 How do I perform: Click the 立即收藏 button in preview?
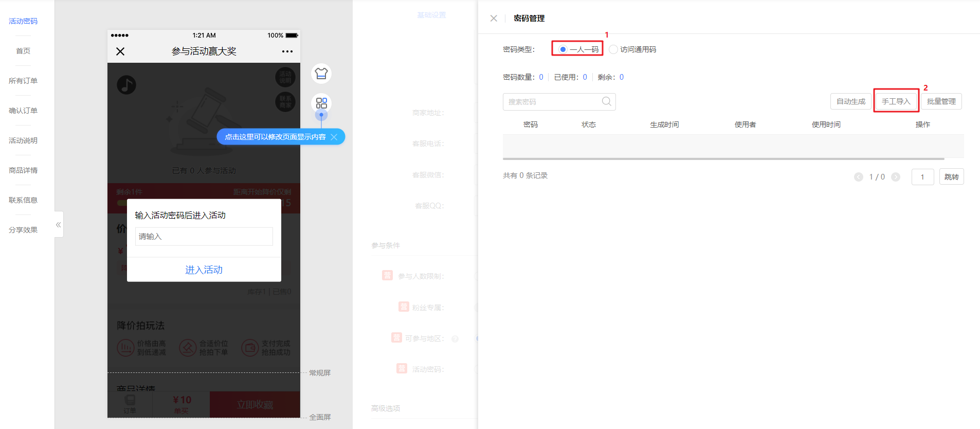(255, 405)
